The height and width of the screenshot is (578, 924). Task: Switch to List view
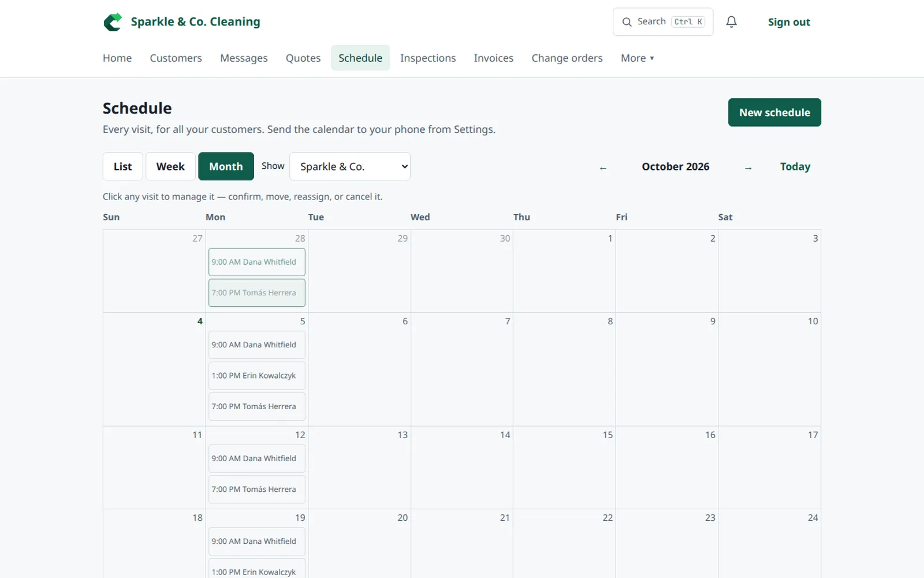coord(122,166)
